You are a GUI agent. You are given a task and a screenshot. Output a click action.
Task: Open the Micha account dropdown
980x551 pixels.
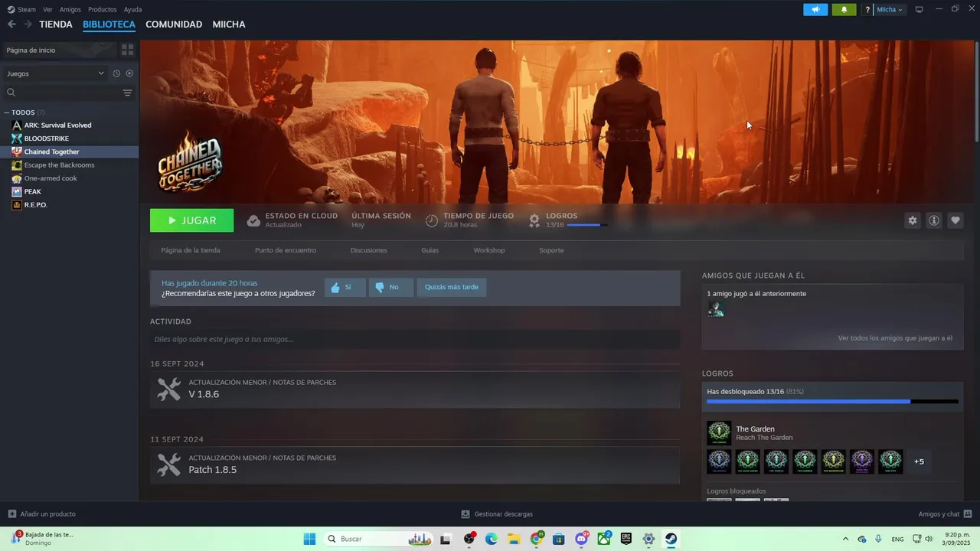890,9
